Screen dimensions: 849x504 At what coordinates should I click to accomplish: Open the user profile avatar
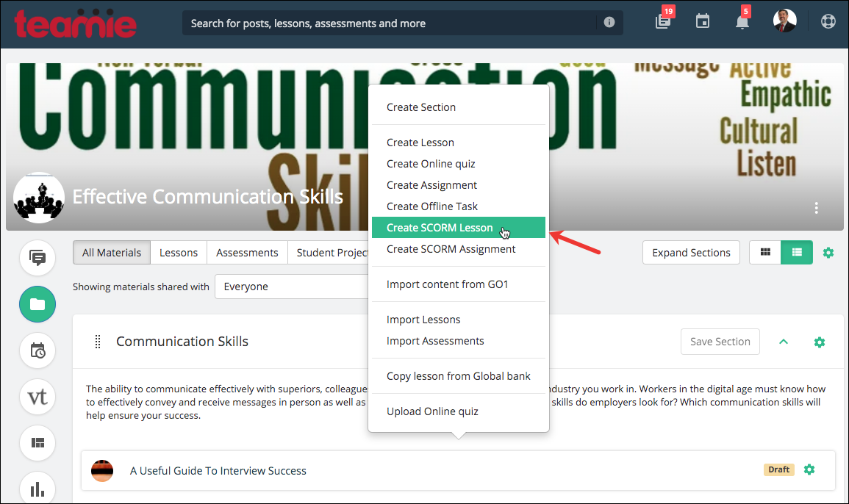click(x=784, y=21)
